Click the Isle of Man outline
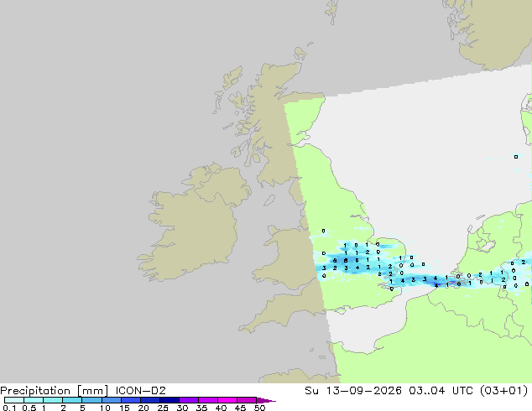 click(x=269, y=200)
